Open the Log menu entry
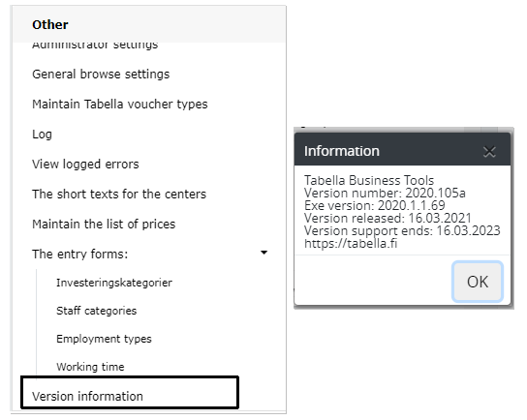Screen dimensions: 527x420 [42, 135]
